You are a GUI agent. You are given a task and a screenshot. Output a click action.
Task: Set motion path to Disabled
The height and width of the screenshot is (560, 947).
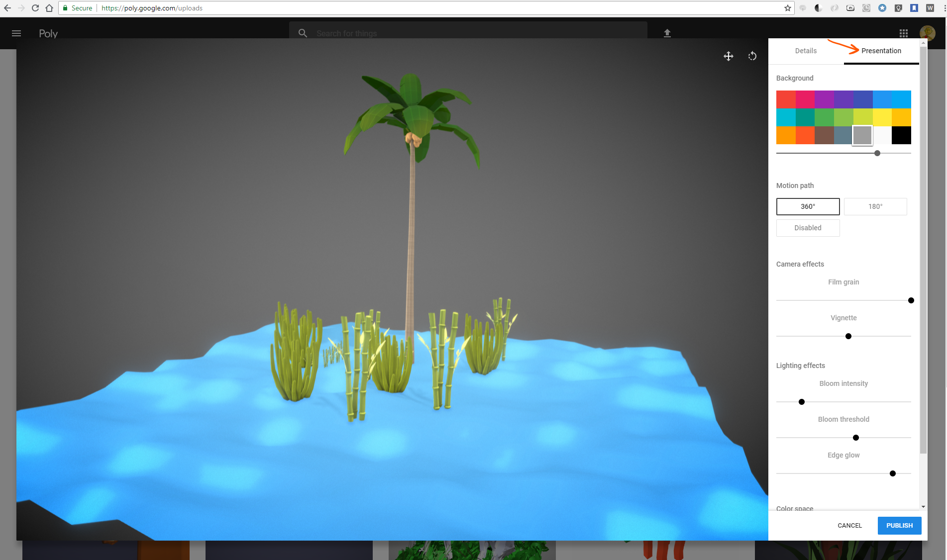tap(808, 228)
